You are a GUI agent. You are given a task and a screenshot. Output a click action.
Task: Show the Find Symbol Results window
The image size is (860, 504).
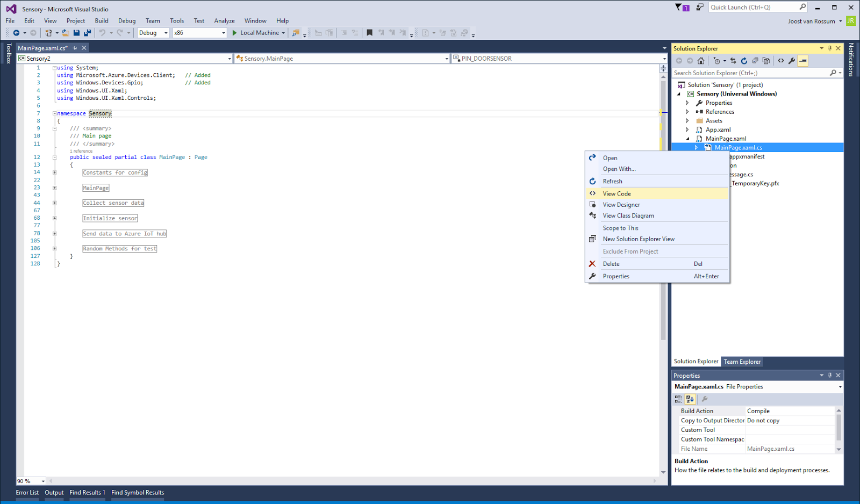point(138,492)
